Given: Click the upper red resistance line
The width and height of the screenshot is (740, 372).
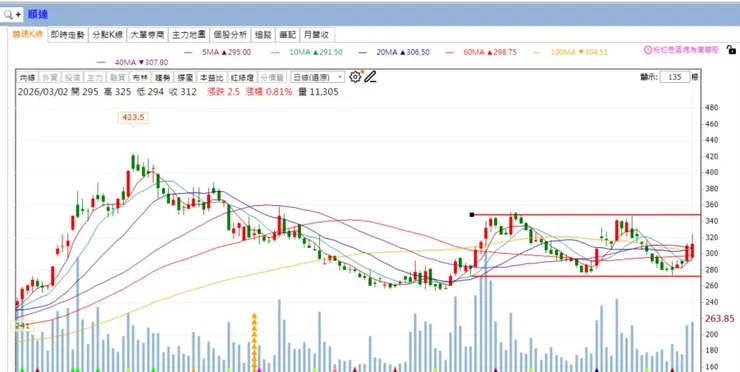Looking at the screenshot, I should click(x=587, y=215).
